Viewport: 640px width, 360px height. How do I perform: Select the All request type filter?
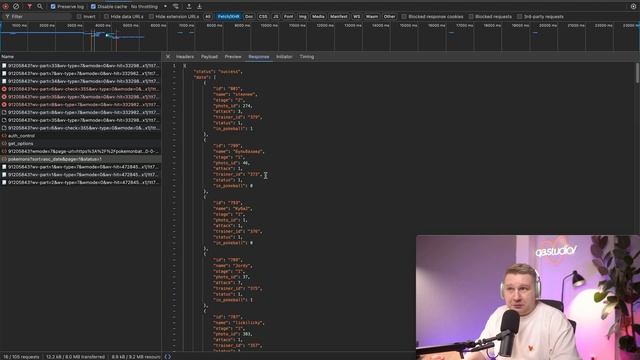point(208,17)
